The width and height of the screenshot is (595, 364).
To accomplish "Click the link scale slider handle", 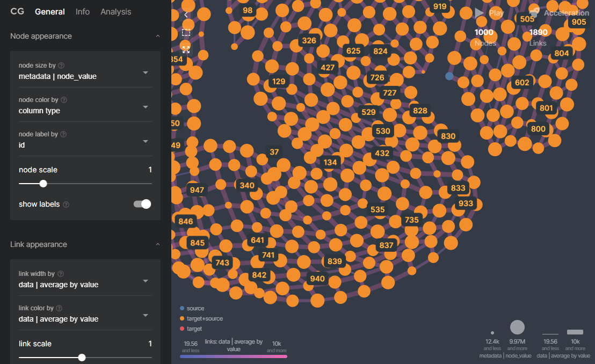I will pyautogui.click(x=82, y=358).
